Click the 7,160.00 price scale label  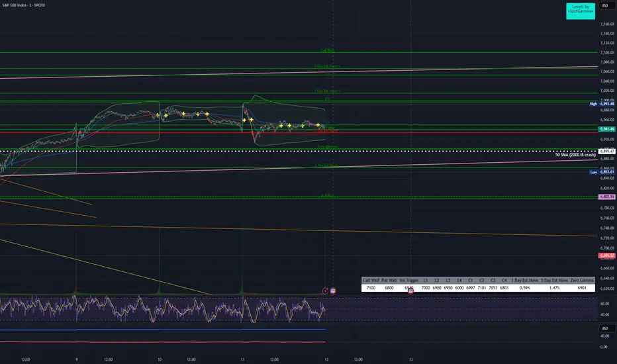point(607,24)
